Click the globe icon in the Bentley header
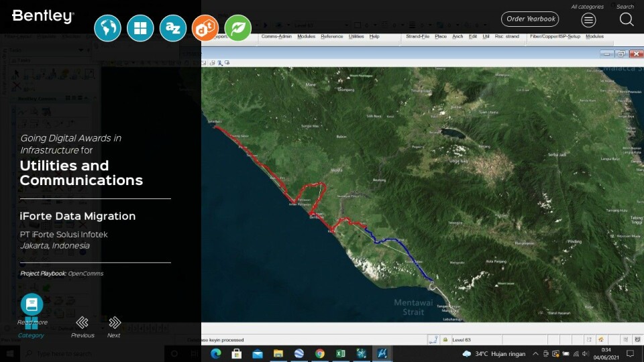The height and width of the screenshot is (362, 644). 107,28
